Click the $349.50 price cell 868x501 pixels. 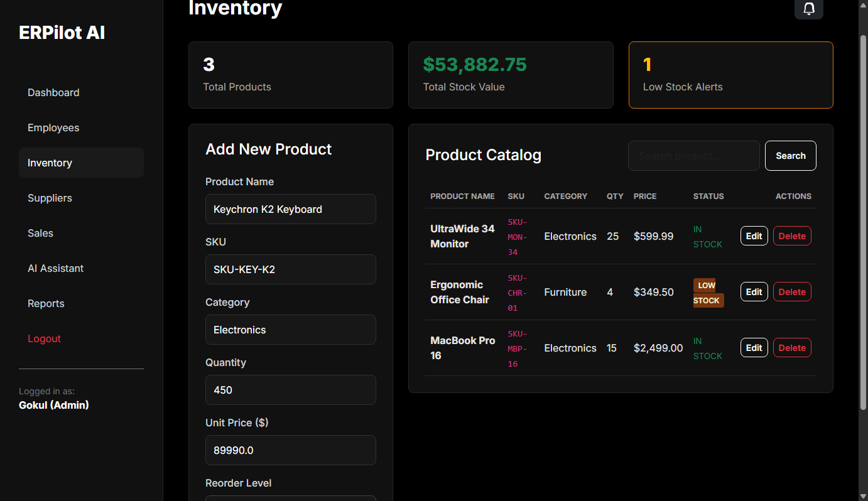pyautogui.click(x=653, y=292)
